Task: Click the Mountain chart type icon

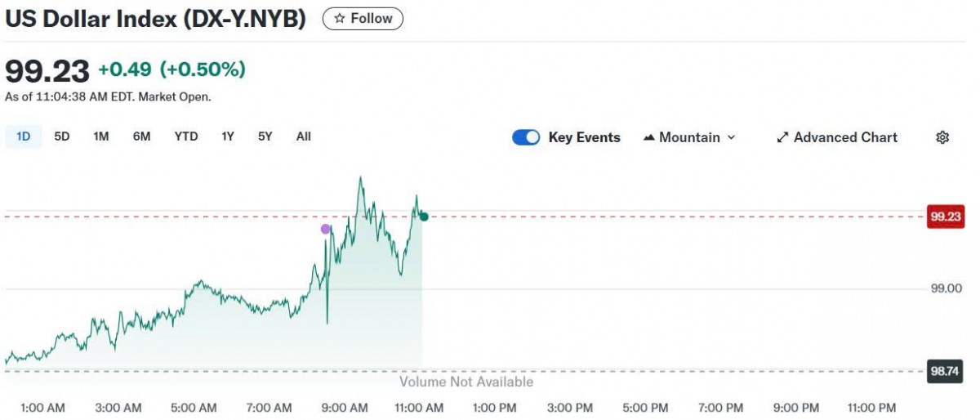Action: tap(650, 137)
